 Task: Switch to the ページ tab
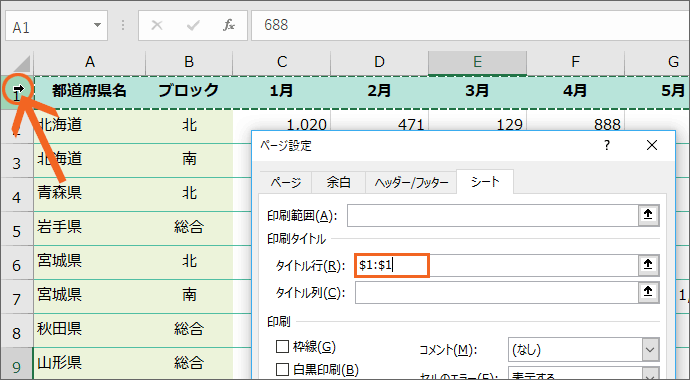286,182
